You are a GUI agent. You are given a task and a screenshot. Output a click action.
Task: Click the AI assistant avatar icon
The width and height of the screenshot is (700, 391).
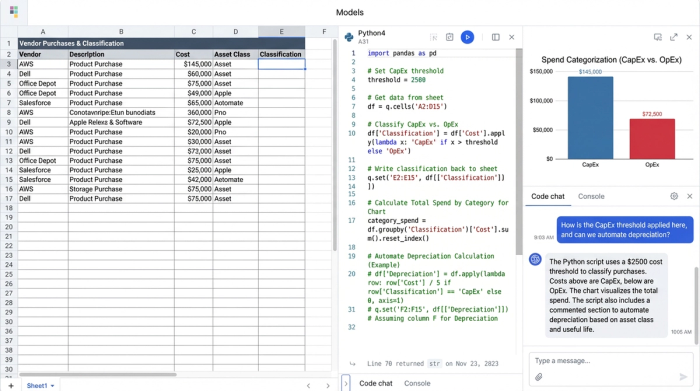[535, 259]
